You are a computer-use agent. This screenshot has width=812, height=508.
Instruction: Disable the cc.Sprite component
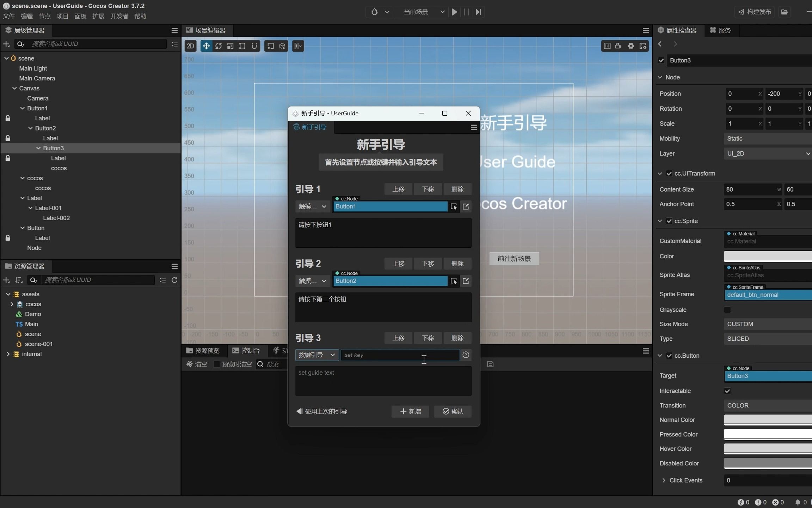669,221
